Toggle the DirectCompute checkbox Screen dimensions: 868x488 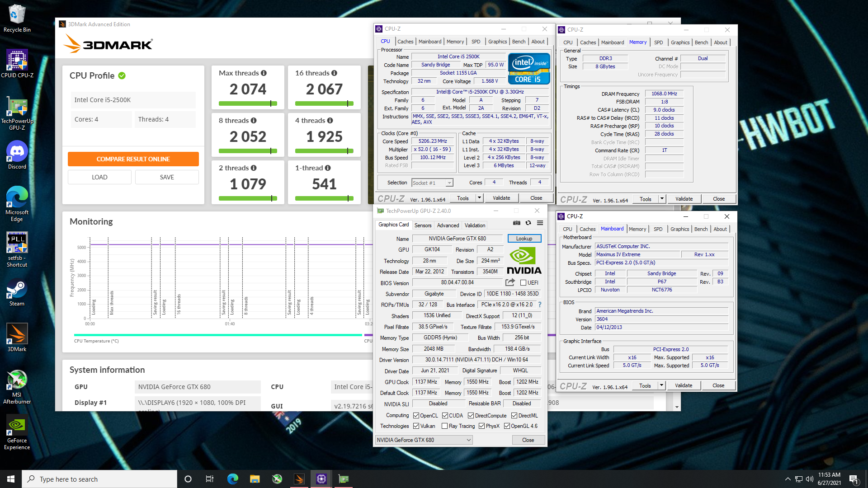pyautogui.click(x=471, y=416)
